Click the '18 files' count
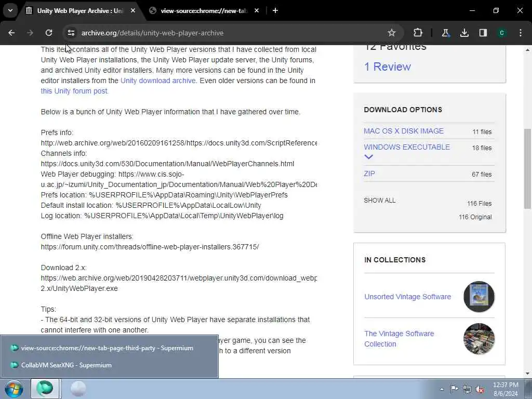The image size is (532, 399). (x=482, y=148)
